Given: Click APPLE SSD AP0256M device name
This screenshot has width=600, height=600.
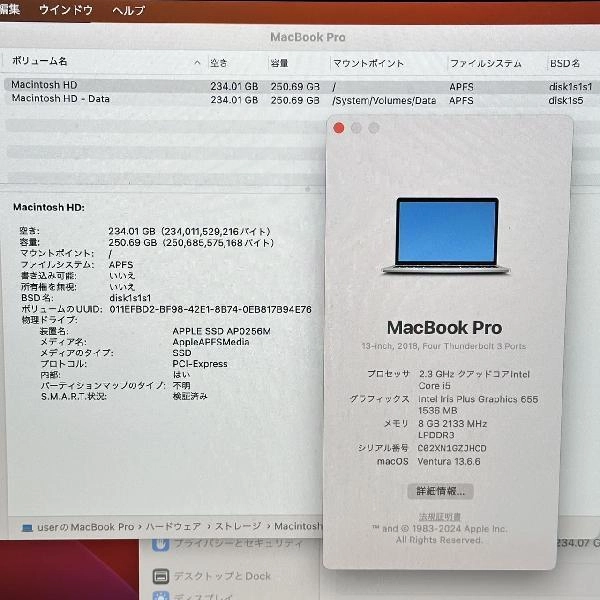Looking at the screenshot, I should tap(221, 331).
